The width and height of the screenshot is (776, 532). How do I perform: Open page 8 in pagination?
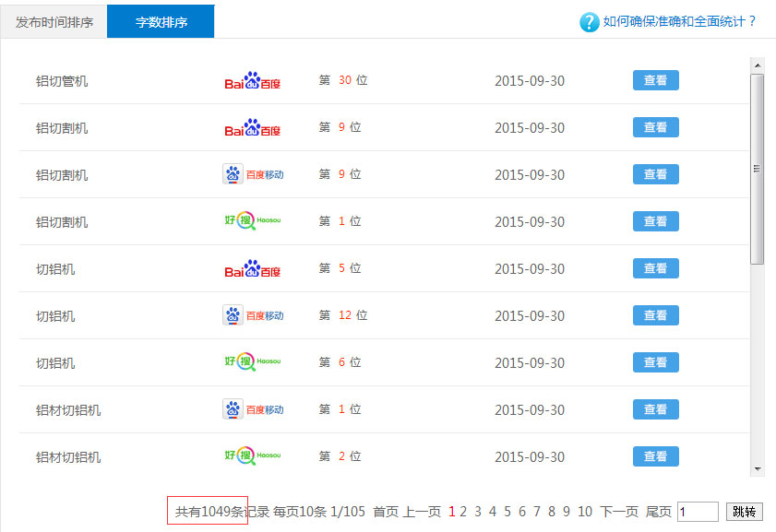tap(551, 512)
